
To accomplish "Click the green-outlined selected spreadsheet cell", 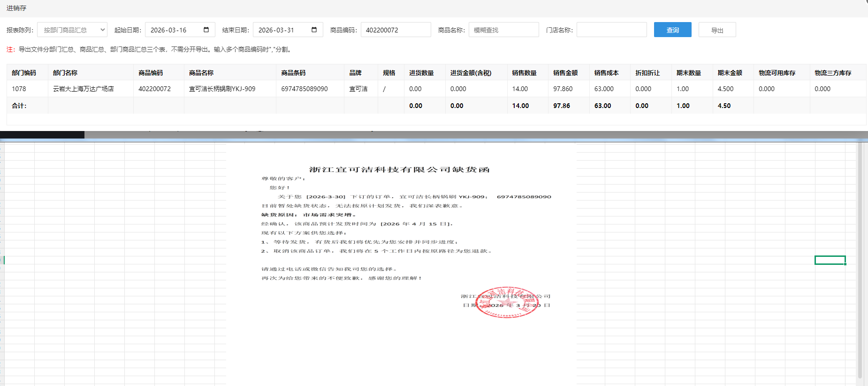I will (830, 260).
